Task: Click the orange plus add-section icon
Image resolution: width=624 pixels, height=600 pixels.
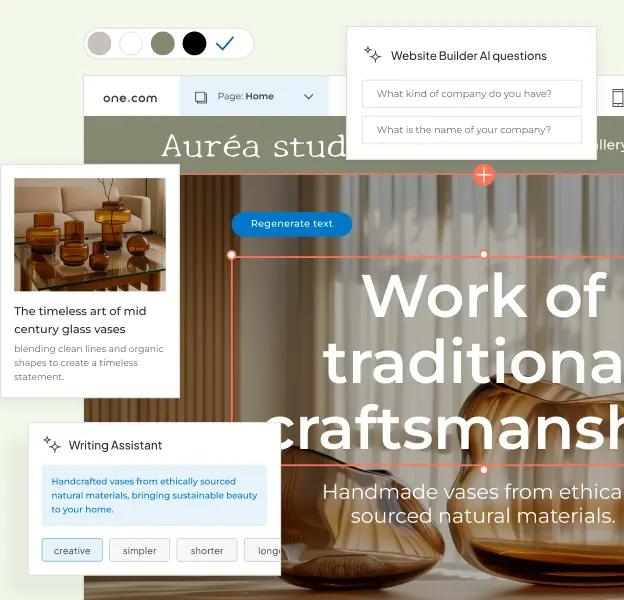Action: pos(484,175)
